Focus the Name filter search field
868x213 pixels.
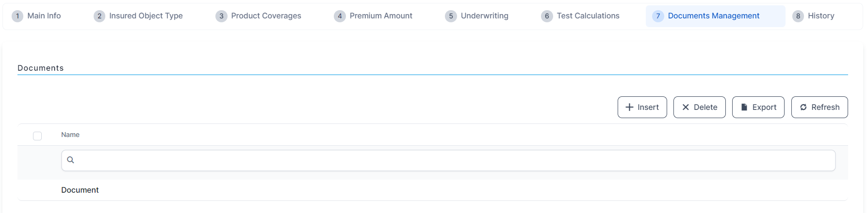click(451, 160)
